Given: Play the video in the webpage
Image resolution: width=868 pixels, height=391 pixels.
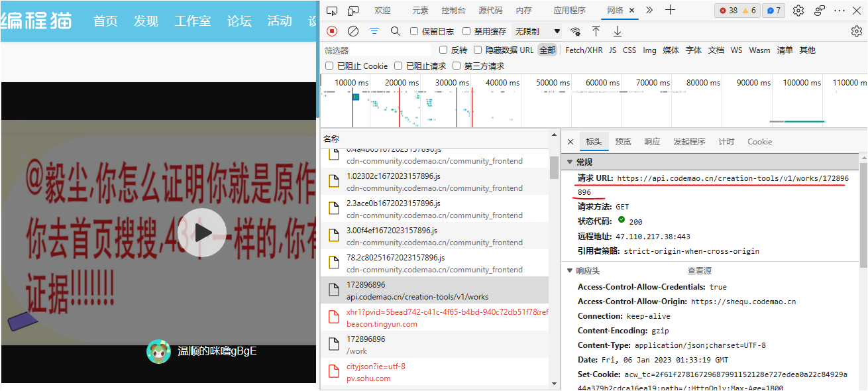Looking at the screenshot, I should pos(203,233).
